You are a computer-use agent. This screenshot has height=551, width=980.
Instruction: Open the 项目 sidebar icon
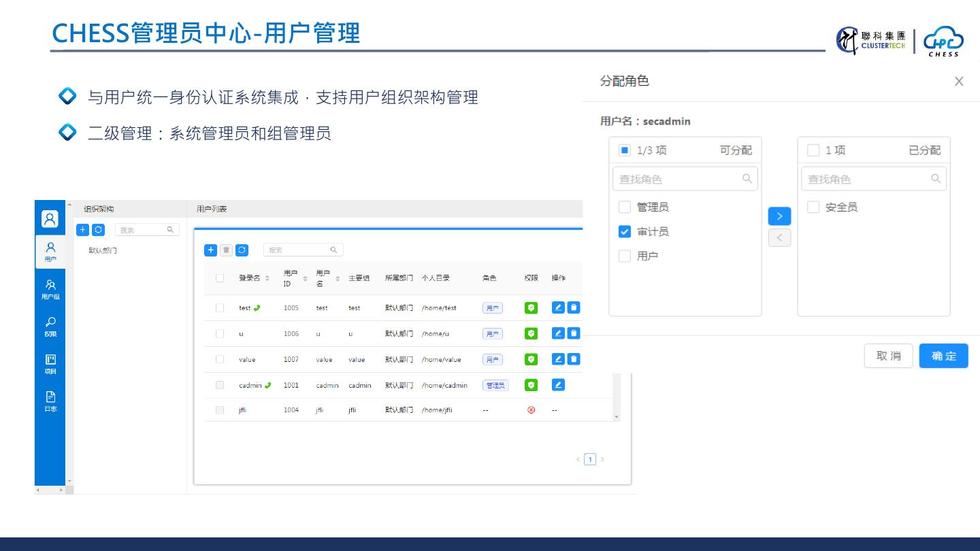[50, 363]
